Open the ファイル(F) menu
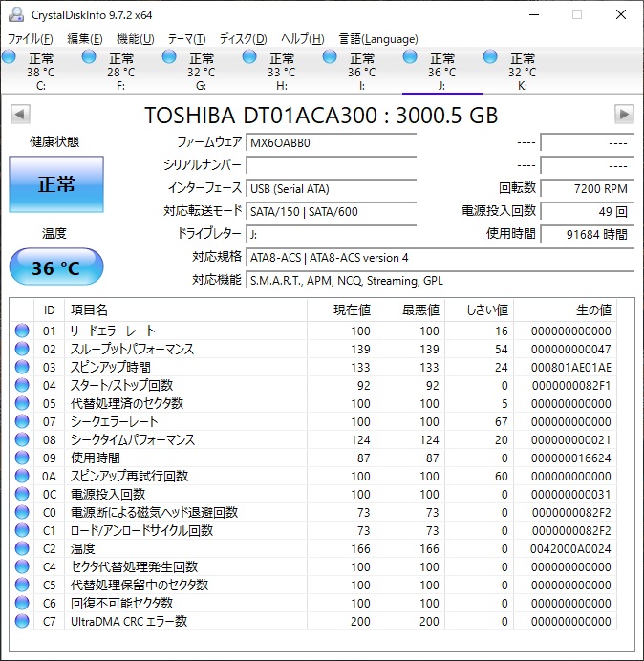This screenshot has width=644, height=661. (x=31, y=39)
